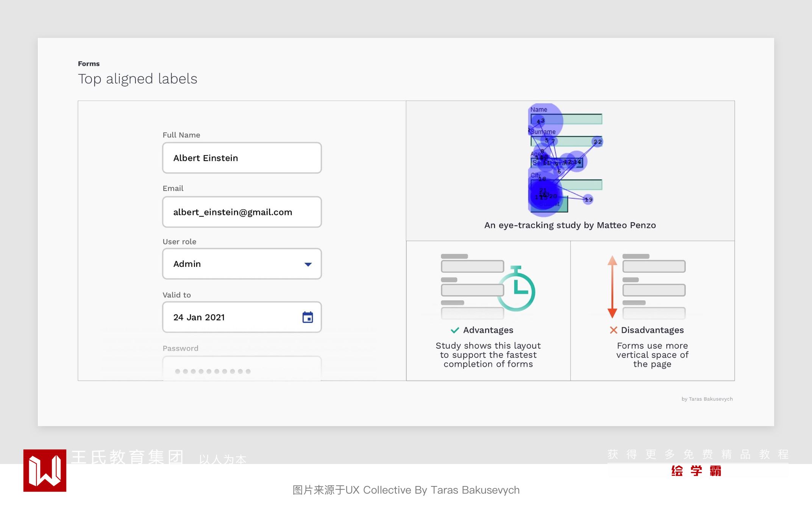Click the Full Name input field
Viewport: 812px width, 508px height.
[x=242, y=158]
